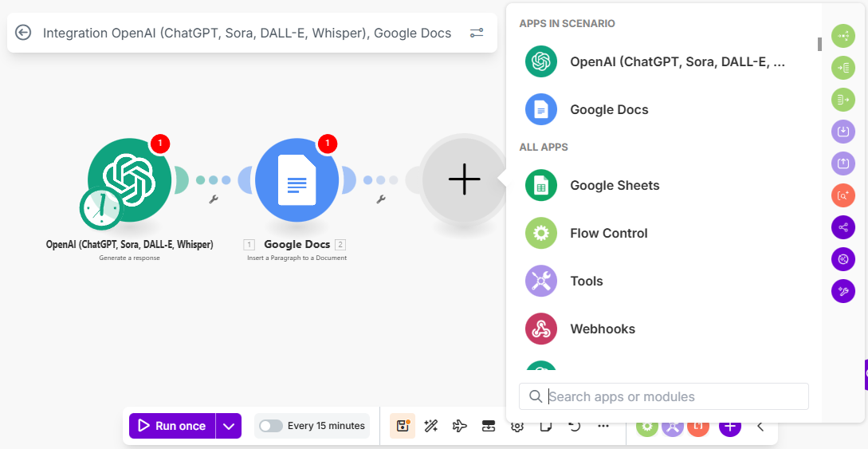Click the plus node to add module
868x449 pixels.
(464, 180)
